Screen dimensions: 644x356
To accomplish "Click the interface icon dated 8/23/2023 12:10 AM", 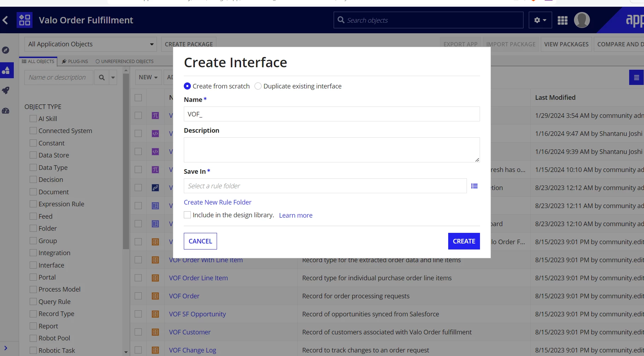I will 155,224.
